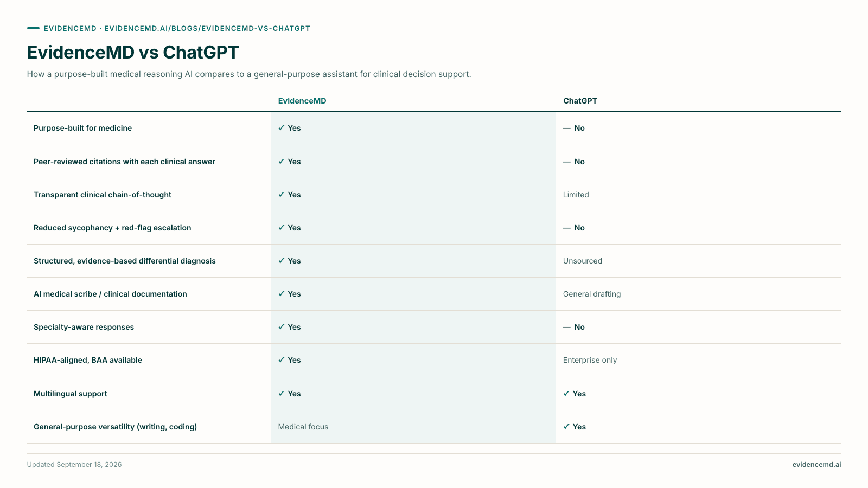Click the Medical focus cell
Image resolution: width=868 pixels, height=488 pixels.
pos(303,427)
